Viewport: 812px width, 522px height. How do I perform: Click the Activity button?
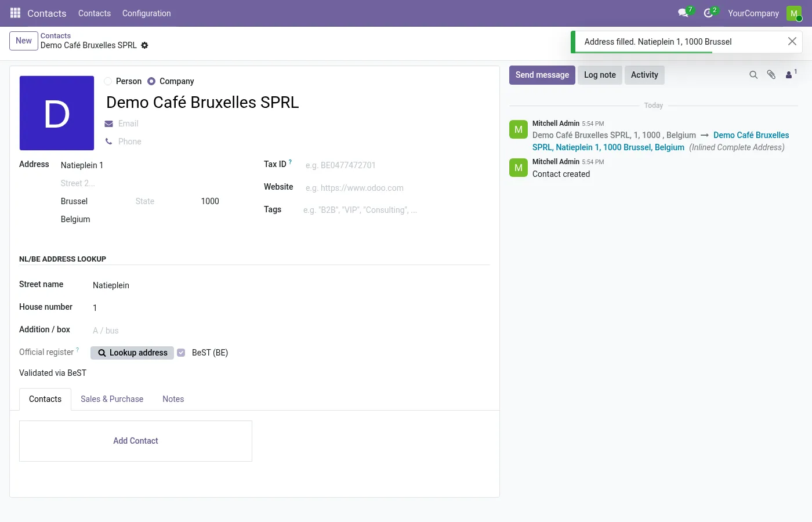[x=644, y=75]
